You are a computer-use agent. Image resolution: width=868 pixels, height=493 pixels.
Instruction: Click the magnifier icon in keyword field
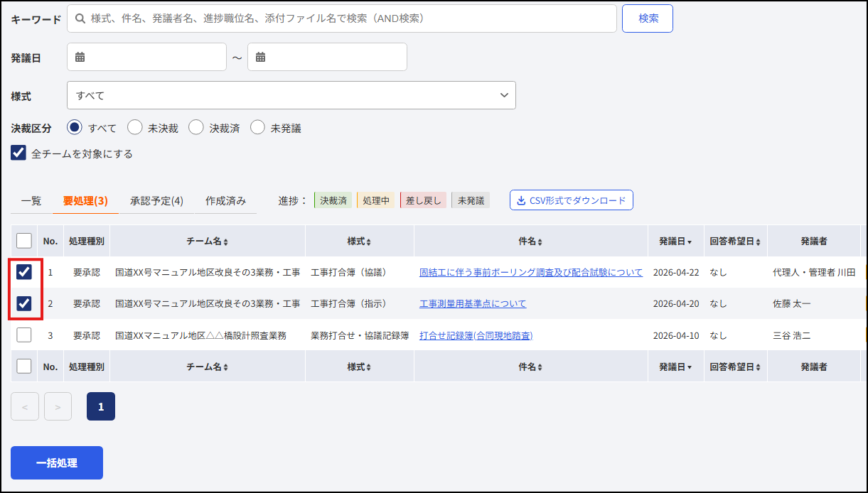click(80, 18)
